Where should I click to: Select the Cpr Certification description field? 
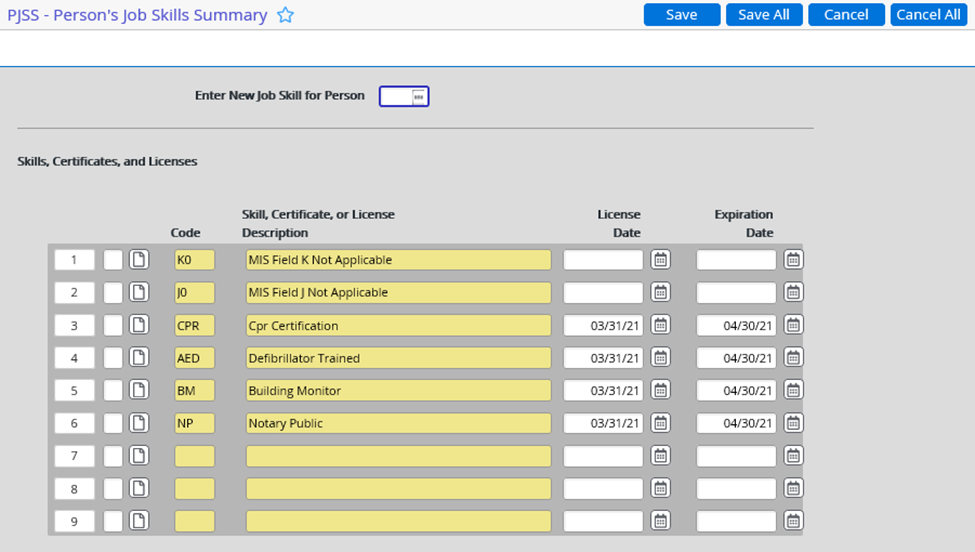click(398, 326)
